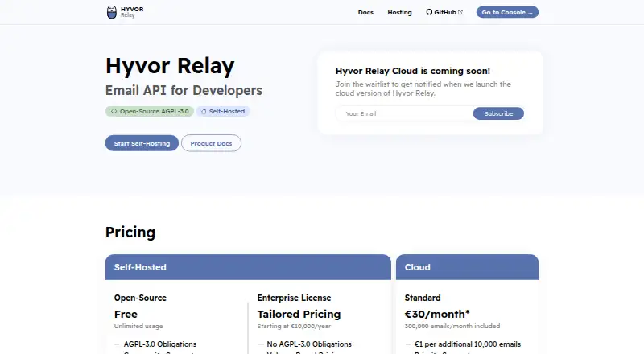Click Start Self-Hosting button
This screenshot has width=644, height=354.
point(142,143)
